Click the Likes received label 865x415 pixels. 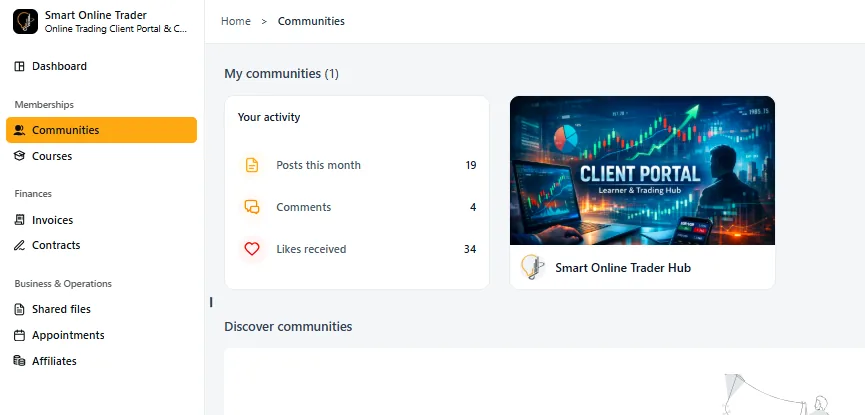click(311, 249)
